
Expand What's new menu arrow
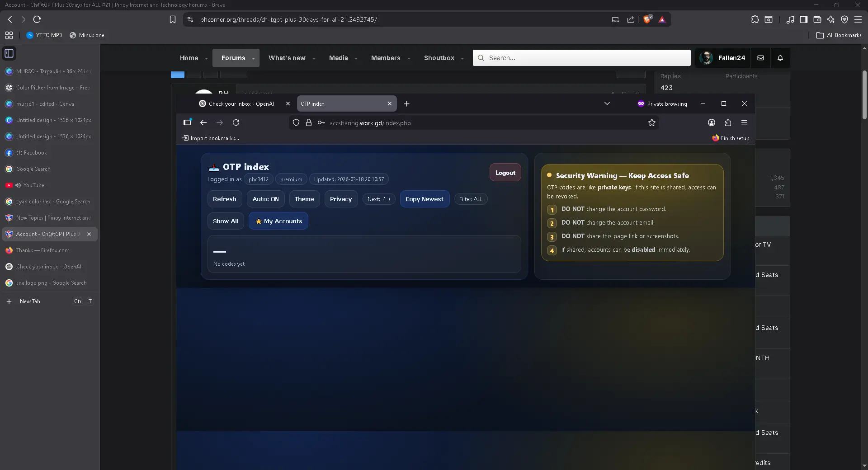pos(314,58)
